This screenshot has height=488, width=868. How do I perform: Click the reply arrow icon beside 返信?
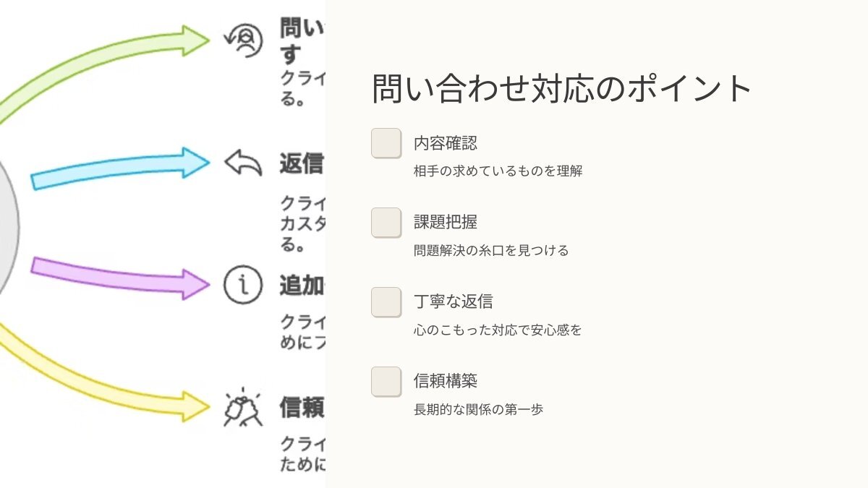[243, 163]
